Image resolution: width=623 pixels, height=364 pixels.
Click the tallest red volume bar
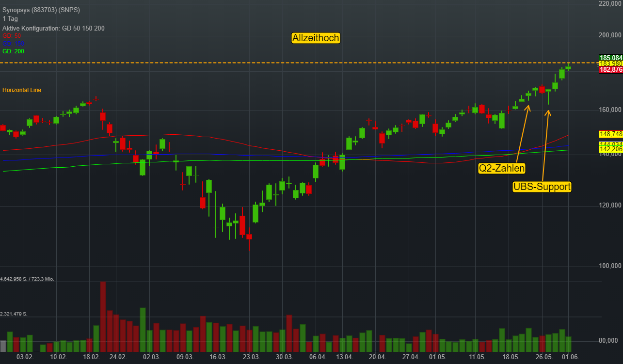coord(103,317)
